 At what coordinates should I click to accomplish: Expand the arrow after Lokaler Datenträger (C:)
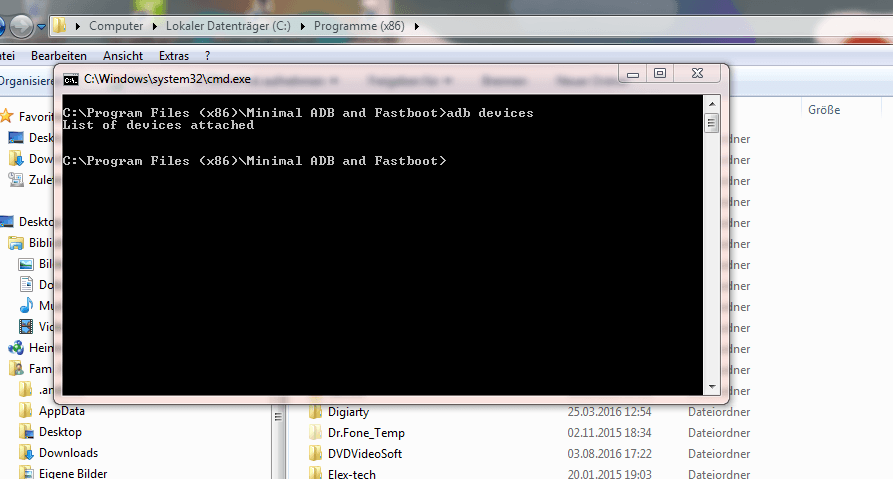302,26
